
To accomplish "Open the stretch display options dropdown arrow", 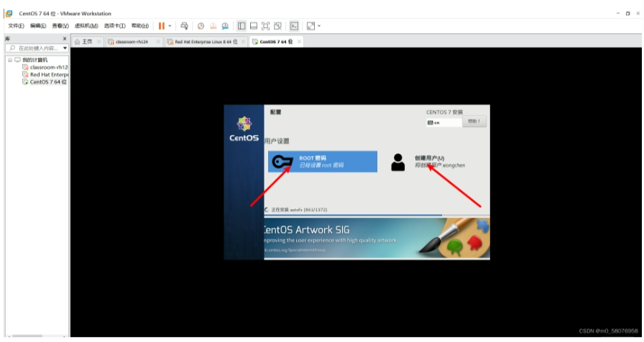I will [319, 26].
